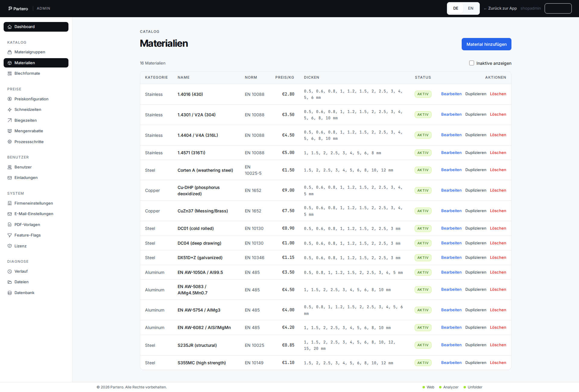Select the DE language option

tap(456, 8)
